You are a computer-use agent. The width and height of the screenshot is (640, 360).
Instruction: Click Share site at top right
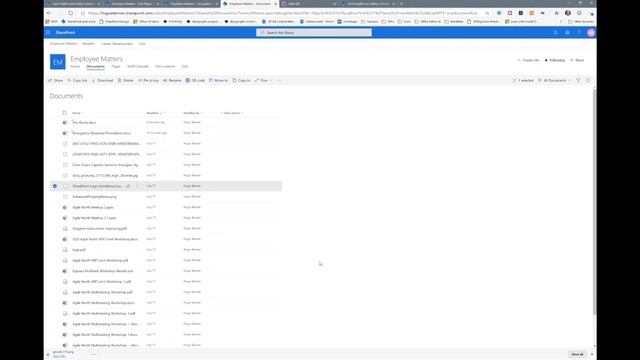[577, 60]
